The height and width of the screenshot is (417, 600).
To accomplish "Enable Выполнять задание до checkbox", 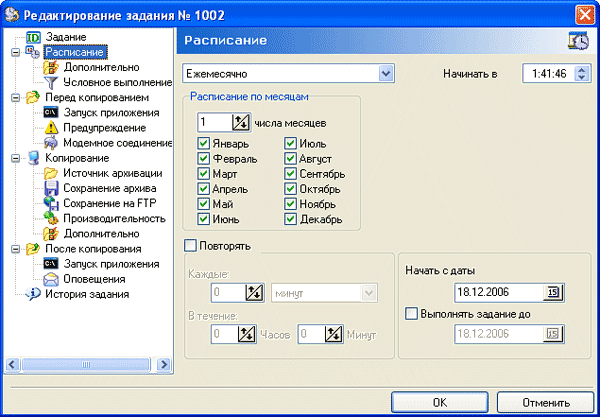I will tap(411, 314).
